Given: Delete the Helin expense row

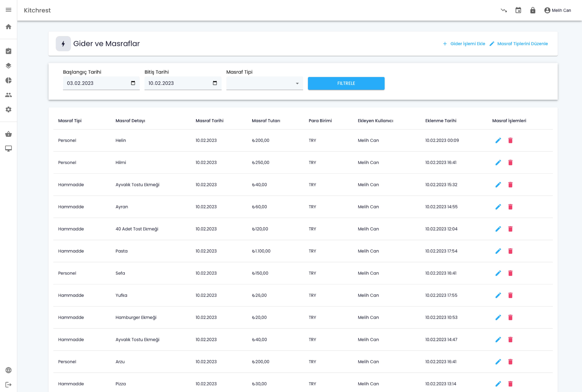Looking at the screenshot, I should tap(510, 141).
